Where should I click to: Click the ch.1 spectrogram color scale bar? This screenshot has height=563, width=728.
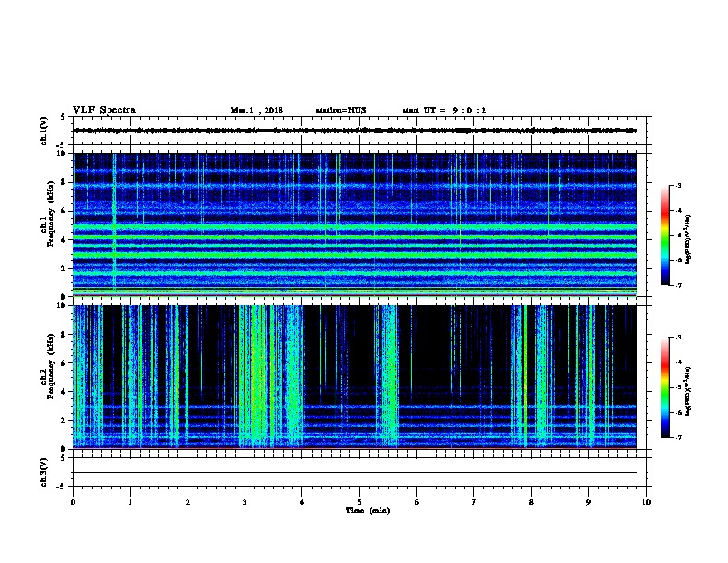[665, 236]
